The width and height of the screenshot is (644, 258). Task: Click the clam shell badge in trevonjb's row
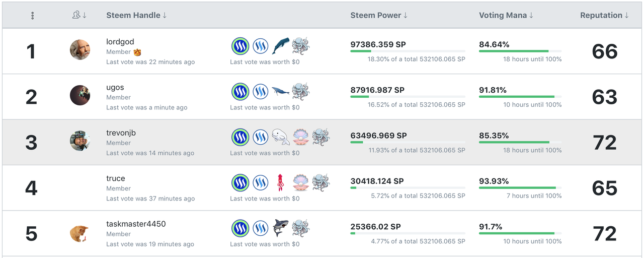301,137
